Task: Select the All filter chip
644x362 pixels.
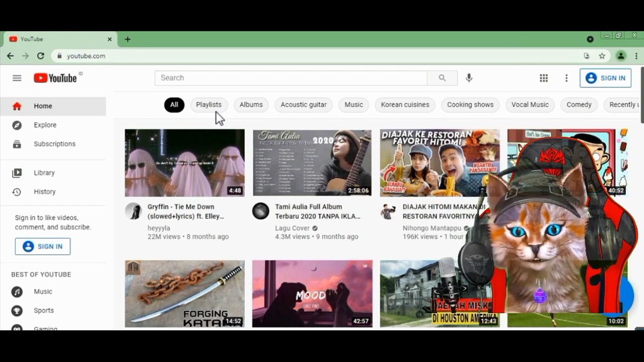Action: coord(174,105)
